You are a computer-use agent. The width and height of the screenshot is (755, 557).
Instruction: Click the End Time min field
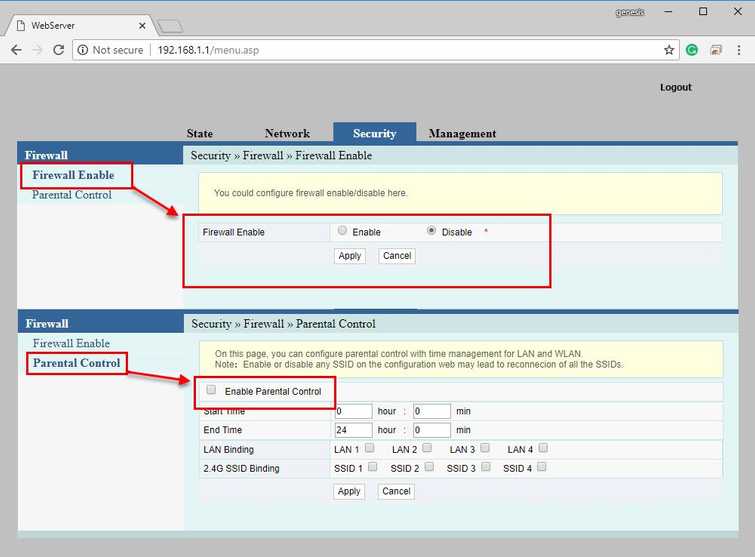point(431,430)
